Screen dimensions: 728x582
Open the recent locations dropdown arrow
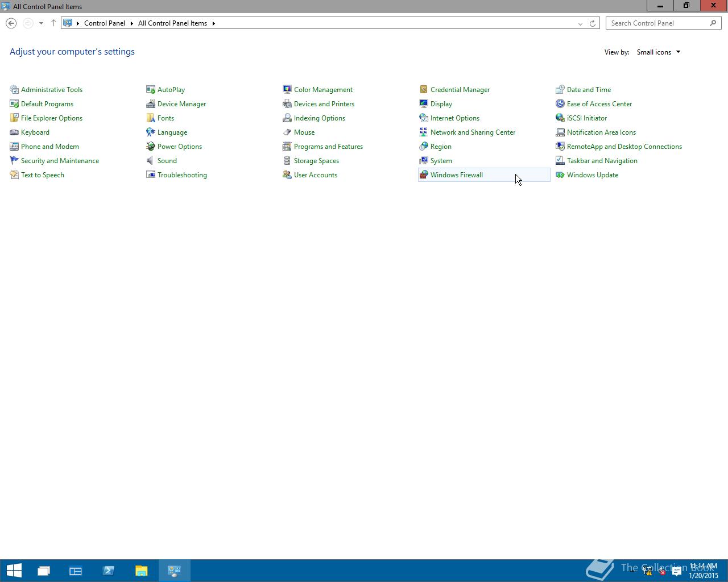[41, 23]
